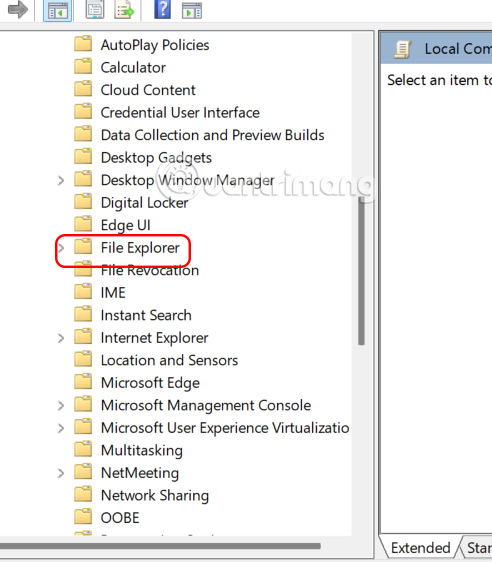Click the tree vertical scrollbar thumb
The width and height of the screenshot is (492, 562).
361,271
